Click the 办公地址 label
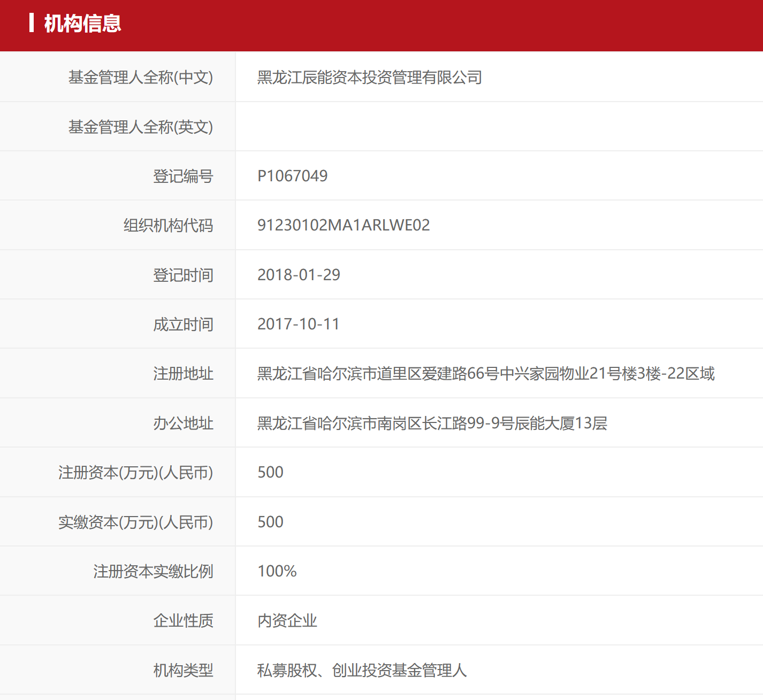The image size is (763, 700). [x=183, y=423]
